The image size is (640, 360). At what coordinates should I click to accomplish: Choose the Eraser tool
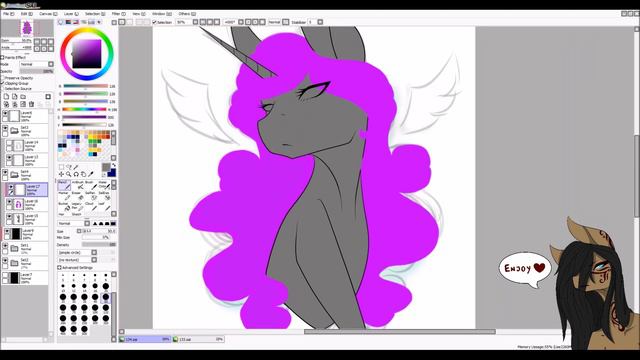coord(77,196)
